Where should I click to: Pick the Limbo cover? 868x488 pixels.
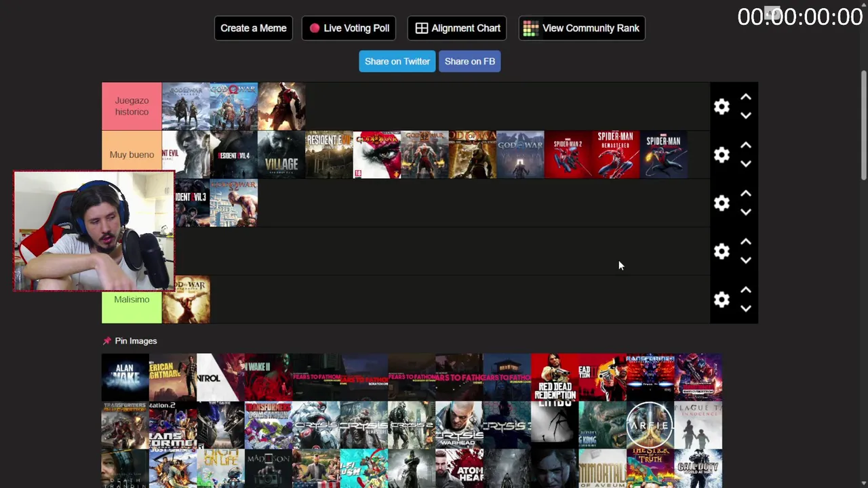[x=555, y=426]
